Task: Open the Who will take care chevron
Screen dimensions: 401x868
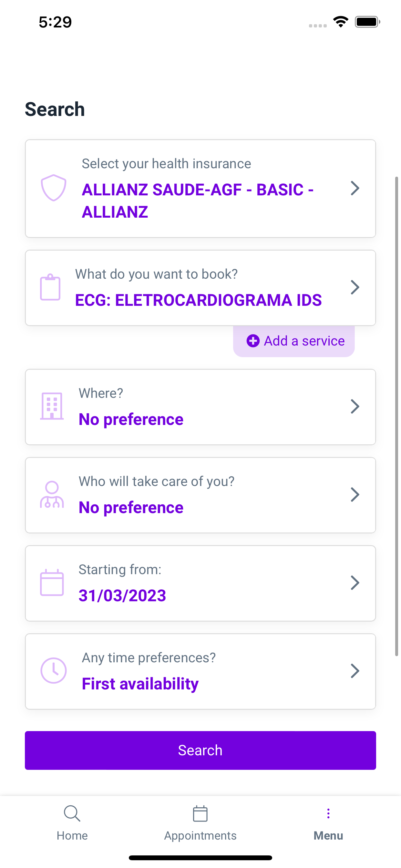Action: tap(355, 495)
